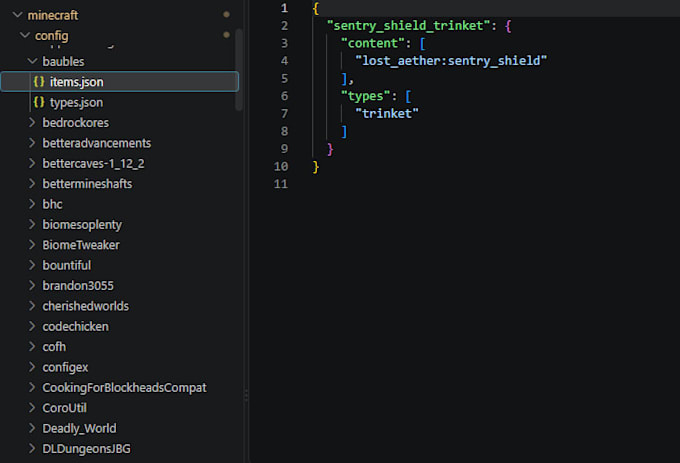This screenshot has height=463, width=680.
Task: Select the minecraft folder name
Action: coord(52,15)
